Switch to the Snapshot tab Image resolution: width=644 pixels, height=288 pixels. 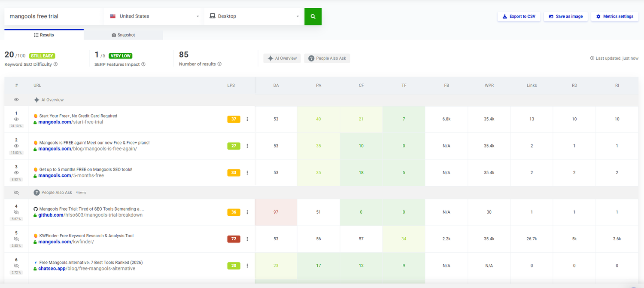point(123,35)
